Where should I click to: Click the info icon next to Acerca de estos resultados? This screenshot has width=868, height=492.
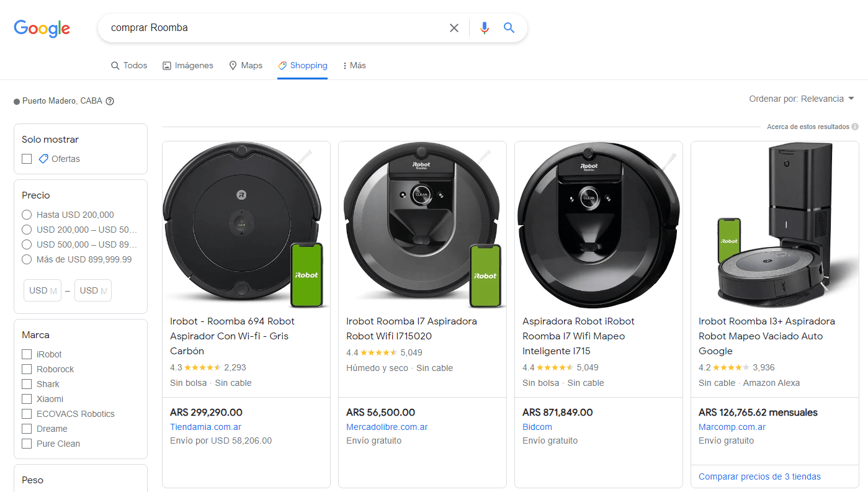pyautogui.click(x=855, y=126)
